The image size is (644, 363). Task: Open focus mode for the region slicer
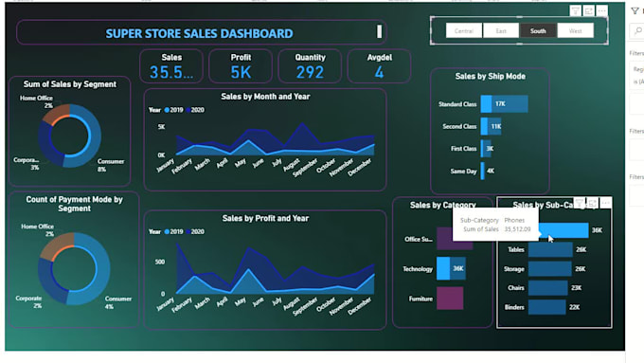click(x=588, y=11)
